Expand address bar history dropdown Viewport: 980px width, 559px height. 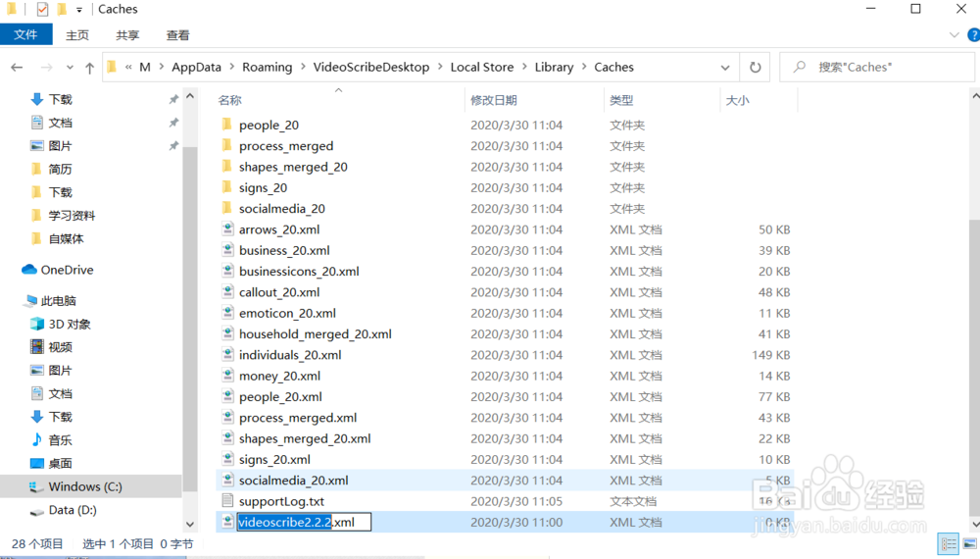(725, 68)
